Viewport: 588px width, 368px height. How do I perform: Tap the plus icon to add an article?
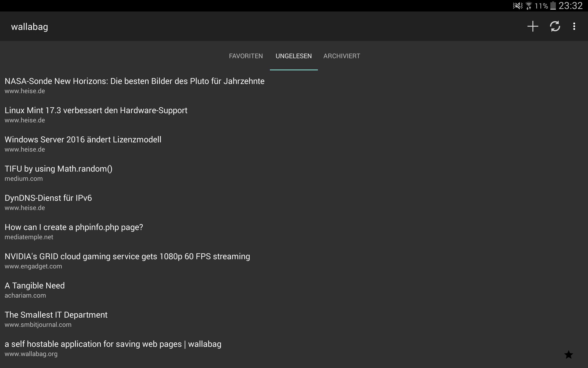click(x=533, y=26)
